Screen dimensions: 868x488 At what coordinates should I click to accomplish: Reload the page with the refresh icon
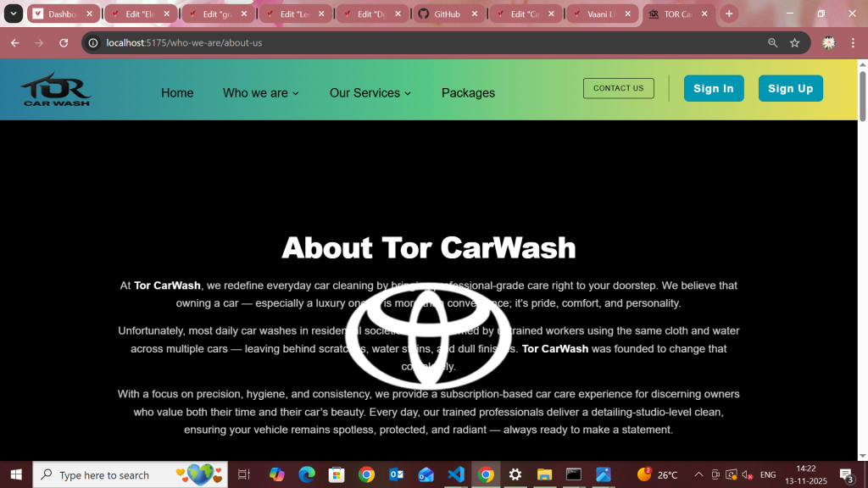point(64,42)
